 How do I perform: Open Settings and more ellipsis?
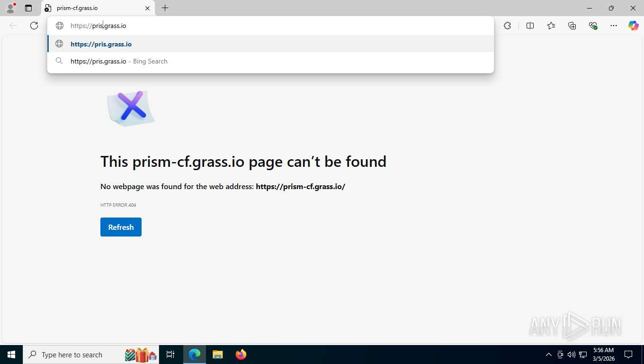[x=614, y=26]
